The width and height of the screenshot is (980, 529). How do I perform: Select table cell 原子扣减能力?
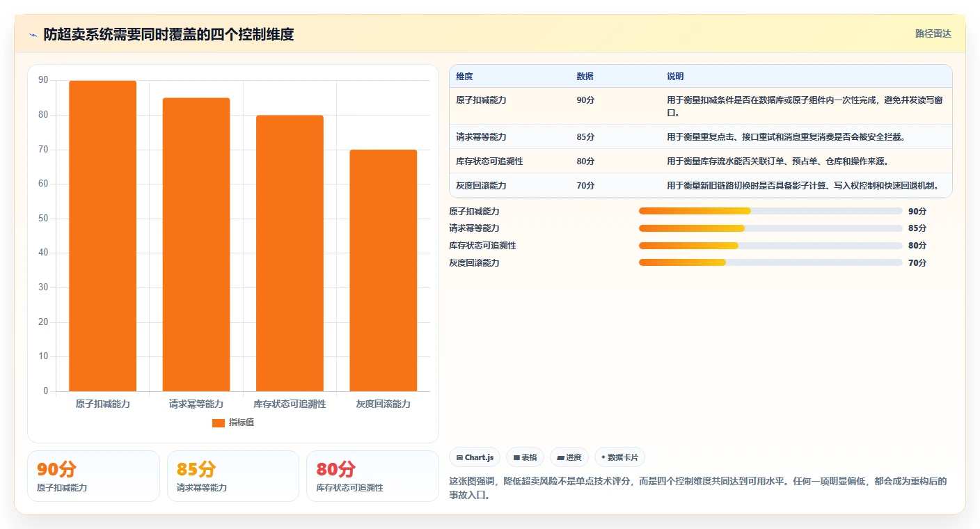coord(481,100)
